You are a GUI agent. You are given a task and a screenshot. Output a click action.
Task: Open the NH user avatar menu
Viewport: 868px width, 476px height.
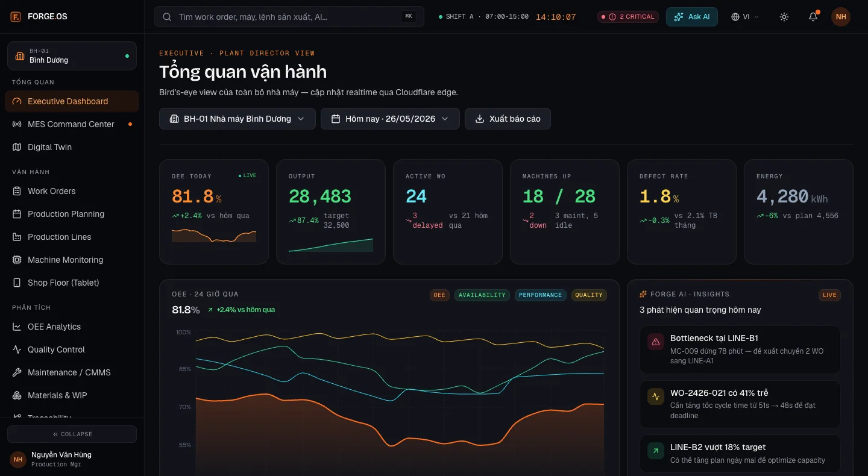[841, 17]
